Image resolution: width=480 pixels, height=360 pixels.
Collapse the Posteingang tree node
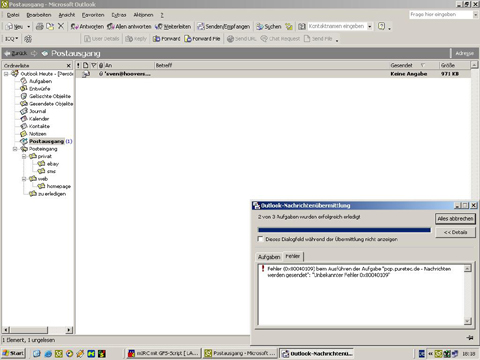(15, 149)
